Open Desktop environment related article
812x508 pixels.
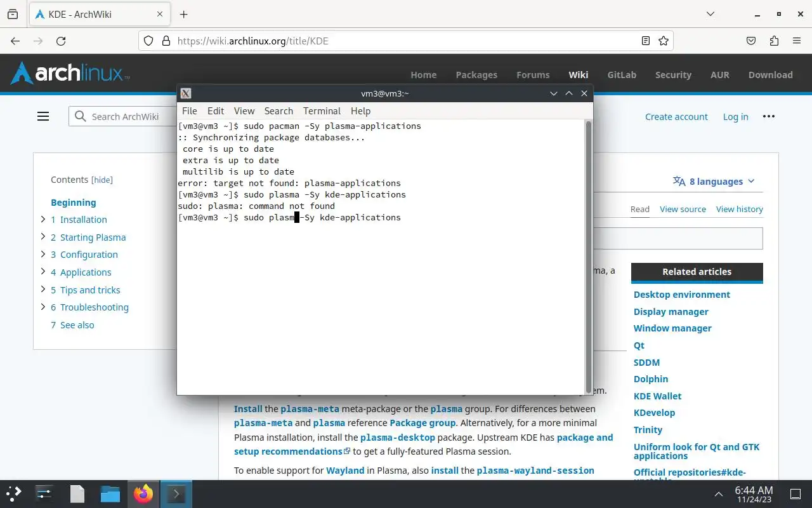click(682, 295)
